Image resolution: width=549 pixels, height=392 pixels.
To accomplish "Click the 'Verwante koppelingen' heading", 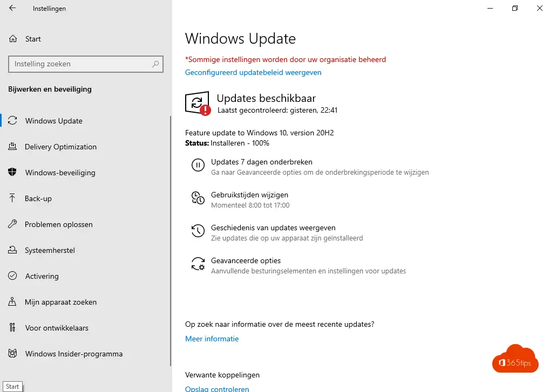I will pos(222,375).
